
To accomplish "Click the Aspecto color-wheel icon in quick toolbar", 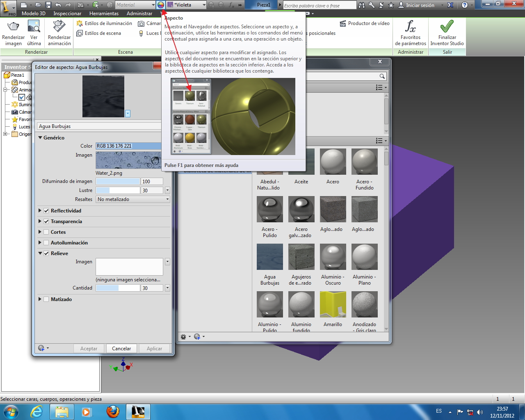I will [x=161, y=5].
